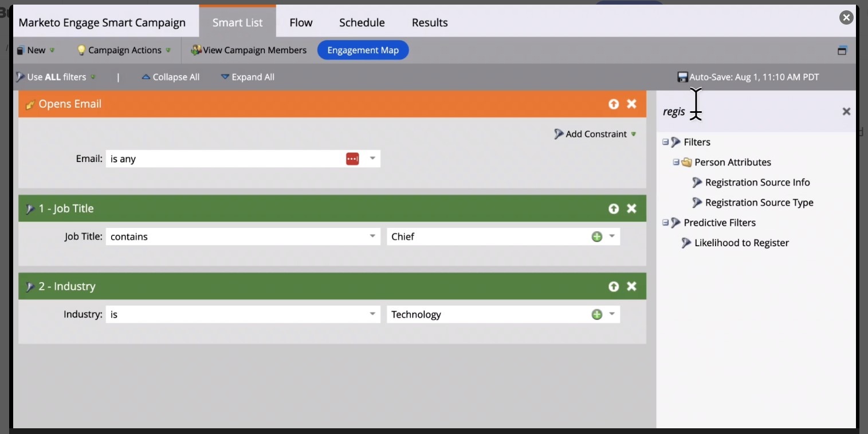Click the red Email value picker icon
The width and height of the screenshot is (868, 434).
(352, 159)
